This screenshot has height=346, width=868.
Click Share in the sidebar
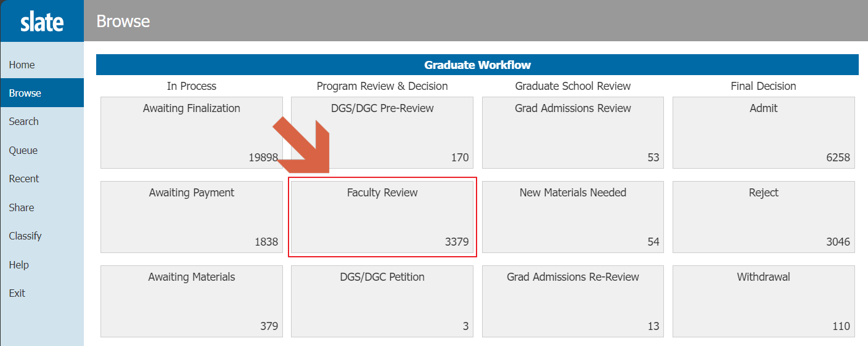[22, 207]
